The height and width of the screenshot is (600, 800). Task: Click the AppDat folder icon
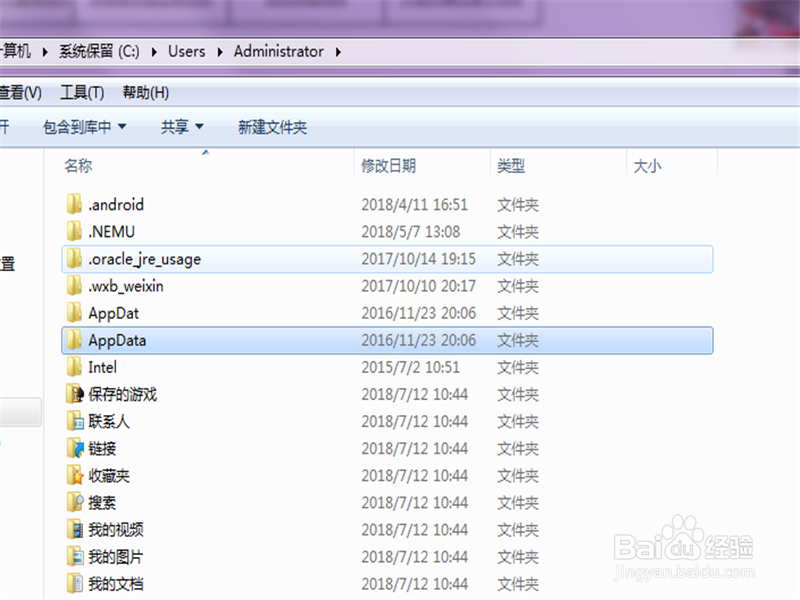[x=74, y=312]
